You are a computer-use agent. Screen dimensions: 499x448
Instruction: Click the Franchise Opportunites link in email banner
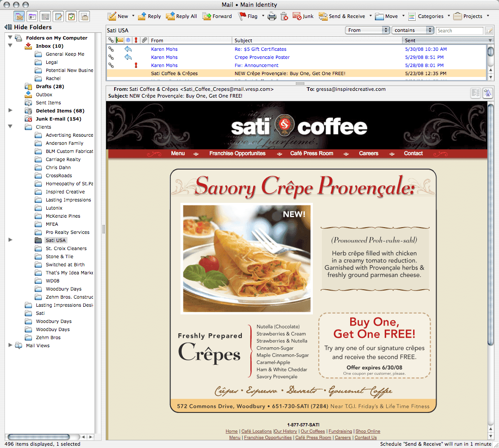tap(237, 153)
